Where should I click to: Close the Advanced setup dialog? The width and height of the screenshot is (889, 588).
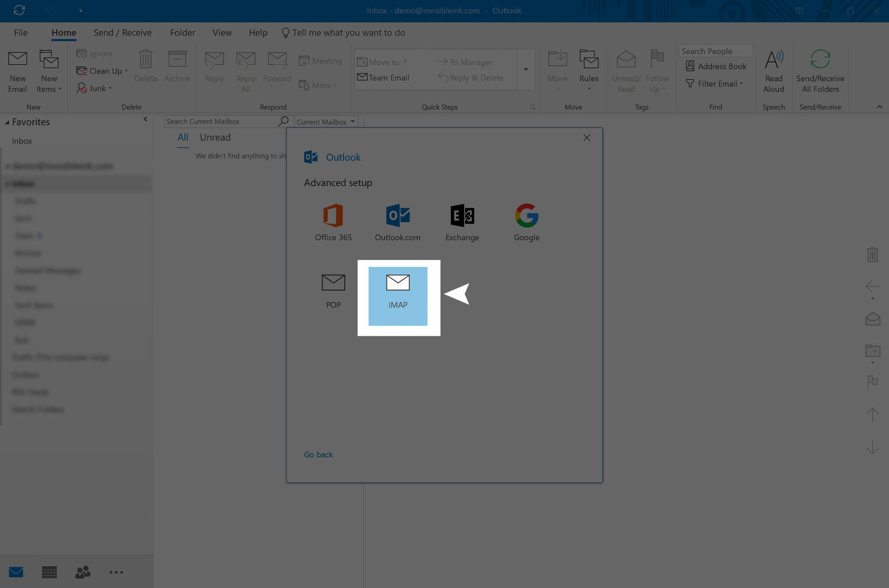click(x=587, y=138)
